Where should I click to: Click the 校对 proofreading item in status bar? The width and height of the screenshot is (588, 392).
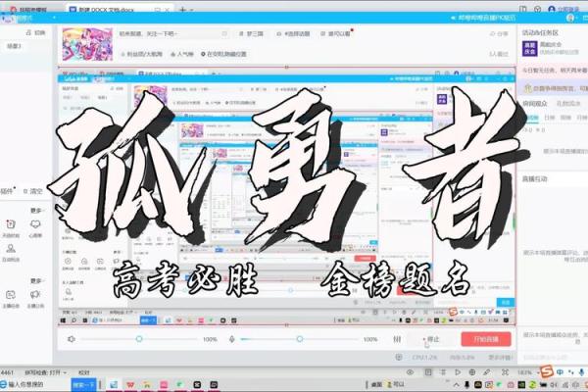(x=84, y=372)
